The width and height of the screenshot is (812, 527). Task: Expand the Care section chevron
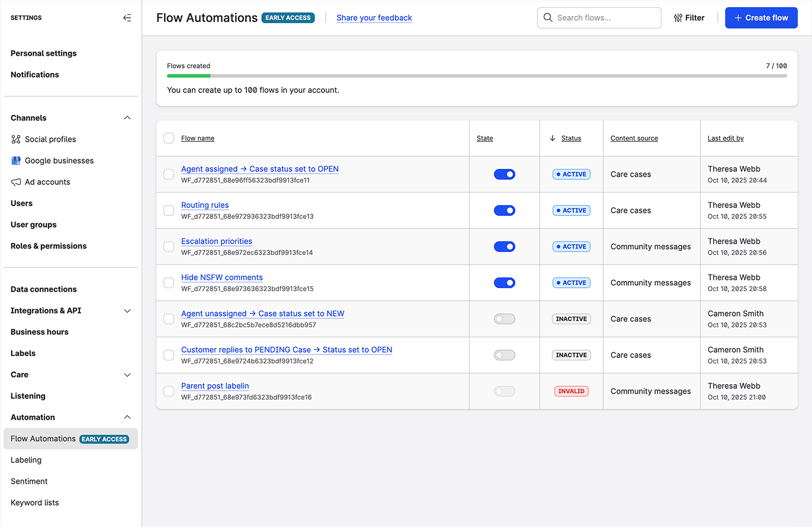pyautogui.click(x=127, y=375)
